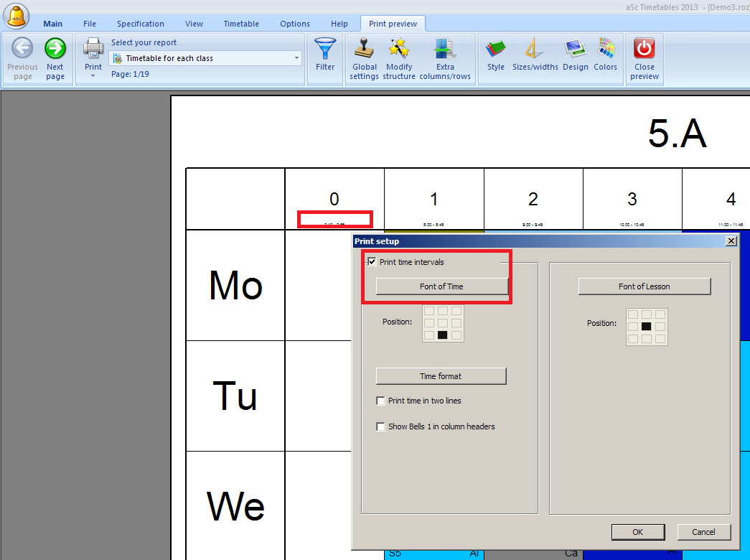Open the Print button dropdown arrow
The height and width of the screenshot is (560, 750).
pyautogui.click(x=93, y=75)
